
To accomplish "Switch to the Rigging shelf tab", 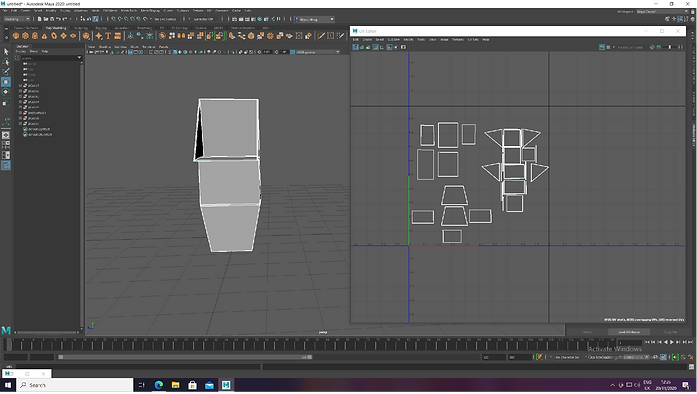I will tap(101, 28).
